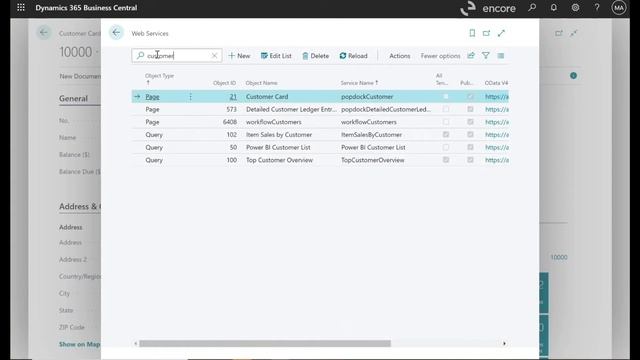Toggle All Tenants checkbox for Power BI Customer List
640x360 pixels.
coord(446,147)
